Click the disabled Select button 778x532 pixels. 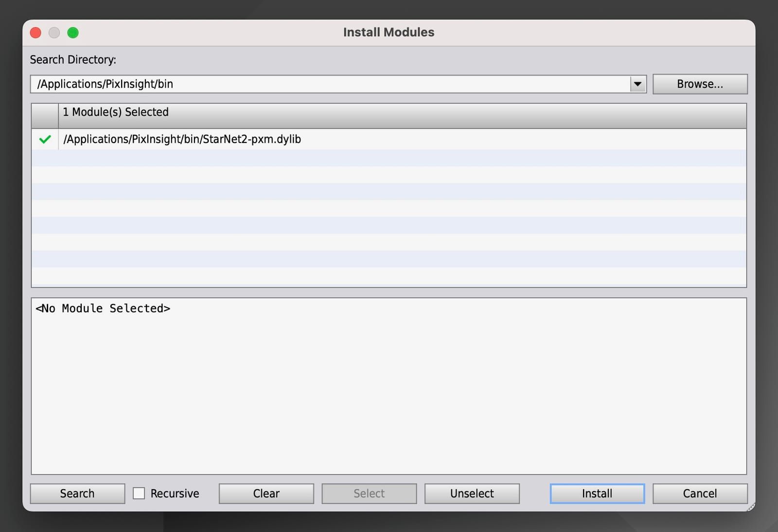click(x=369, y=494)
